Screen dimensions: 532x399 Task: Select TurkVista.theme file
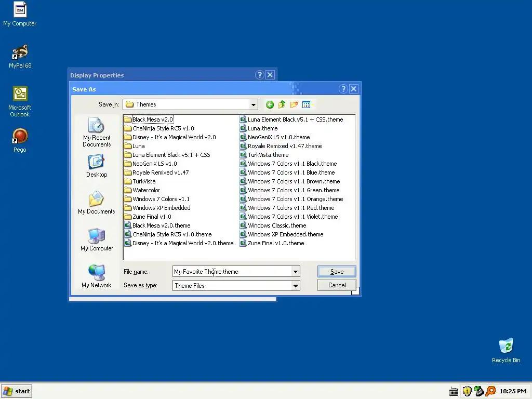point(264,155)
